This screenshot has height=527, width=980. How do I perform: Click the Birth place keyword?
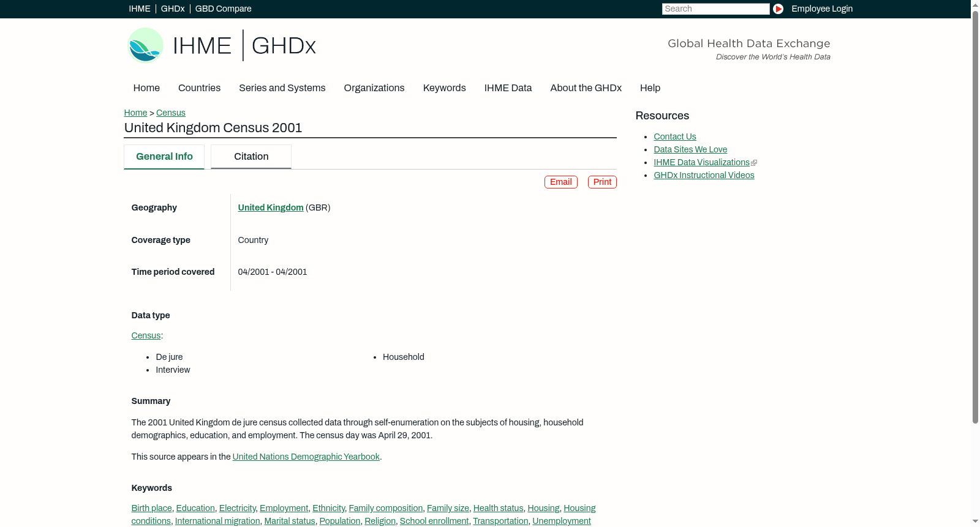[151, 508]
